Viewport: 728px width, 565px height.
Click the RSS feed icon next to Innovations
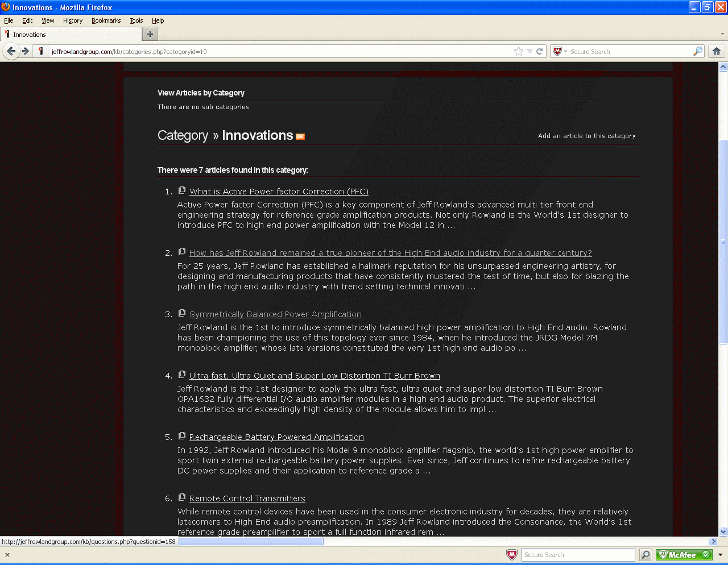click(x=300, y=136)
